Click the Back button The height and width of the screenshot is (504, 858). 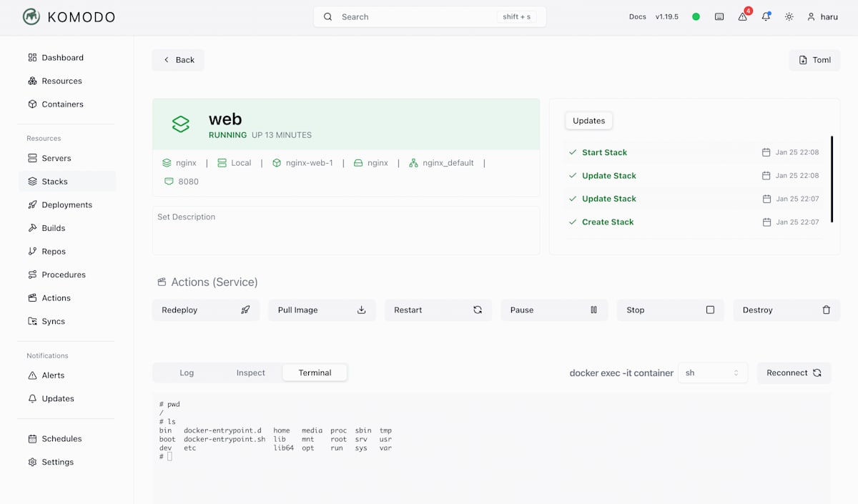[x=178, y=60]
